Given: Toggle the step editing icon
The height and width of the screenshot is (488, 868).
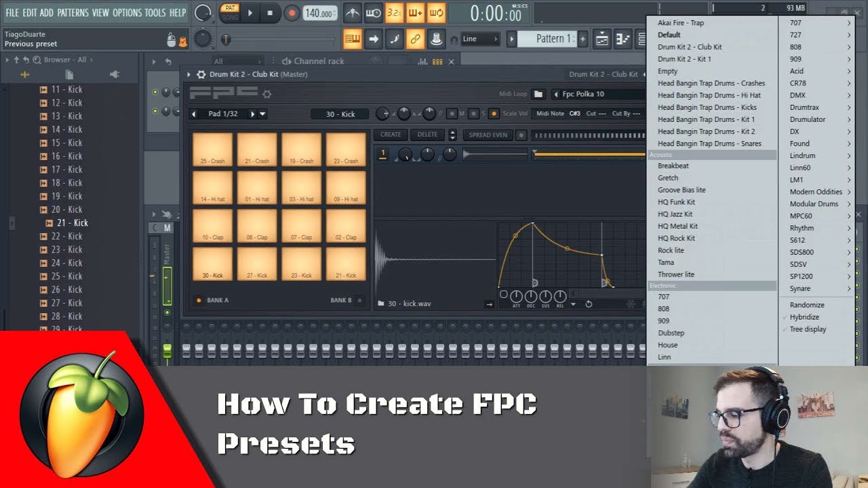Looking at the screenshot, I should point(395,39).
